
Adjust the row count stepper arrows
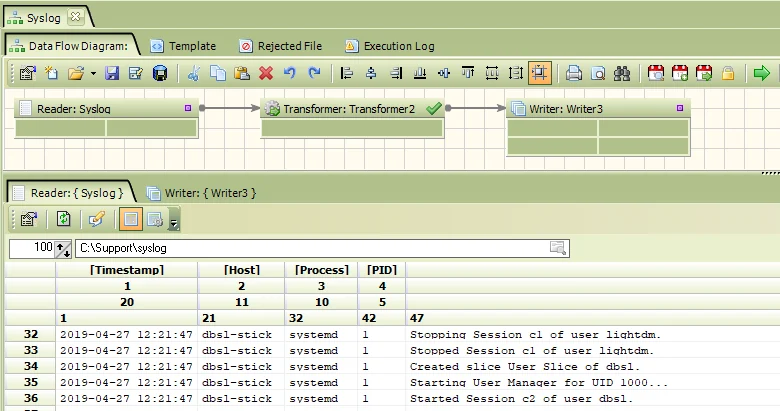click(63, 249)
